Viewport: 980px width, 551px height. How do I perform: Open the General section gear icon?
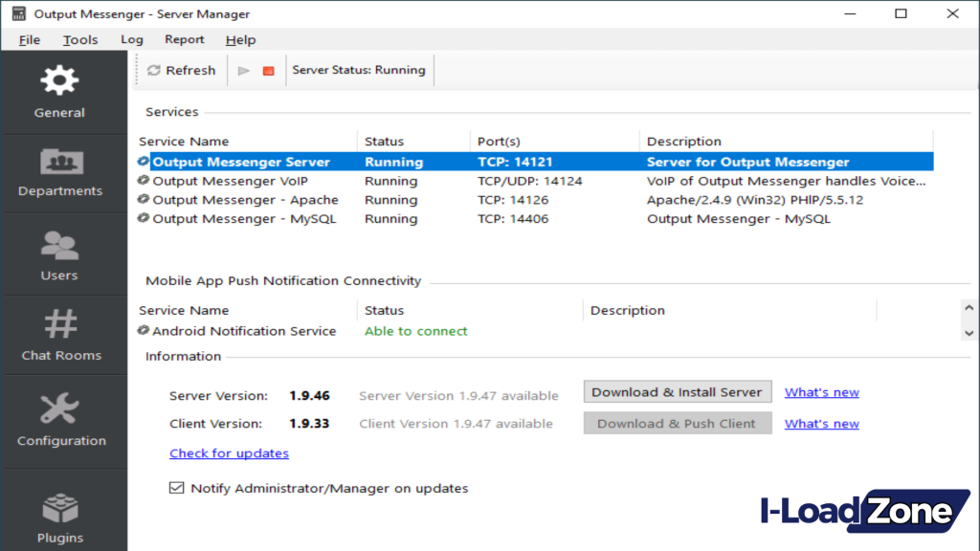59,80
